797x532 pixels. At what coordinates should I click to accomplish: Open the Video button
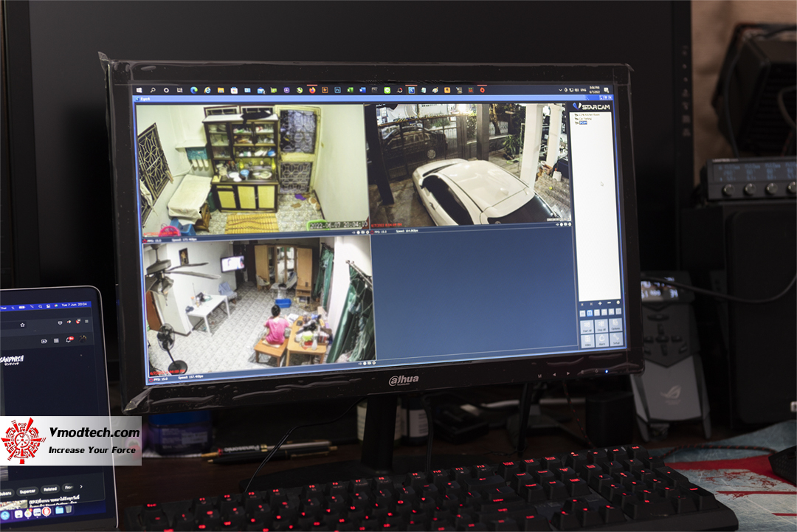(x=587, y=342)
